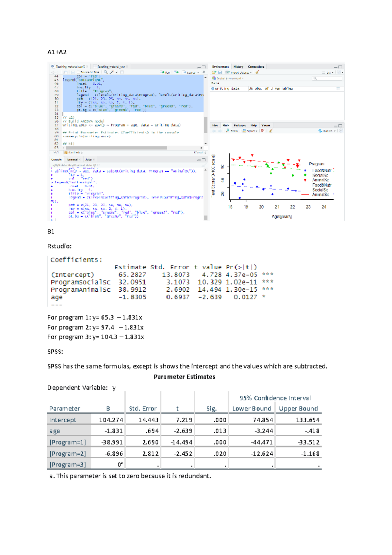Screen dimensions: 392x555
Task: Click the code tools magic wand icon
Action: (111, 72)
